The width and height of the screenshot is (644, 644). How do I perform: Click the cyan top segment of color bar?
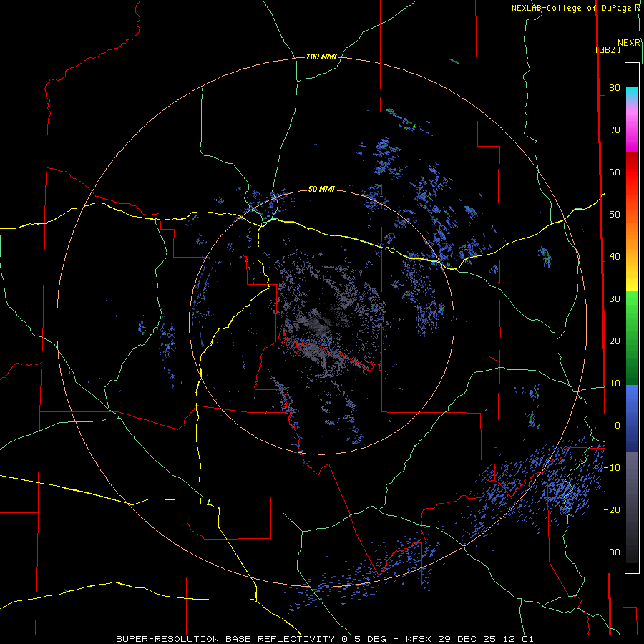pos(632,94)
